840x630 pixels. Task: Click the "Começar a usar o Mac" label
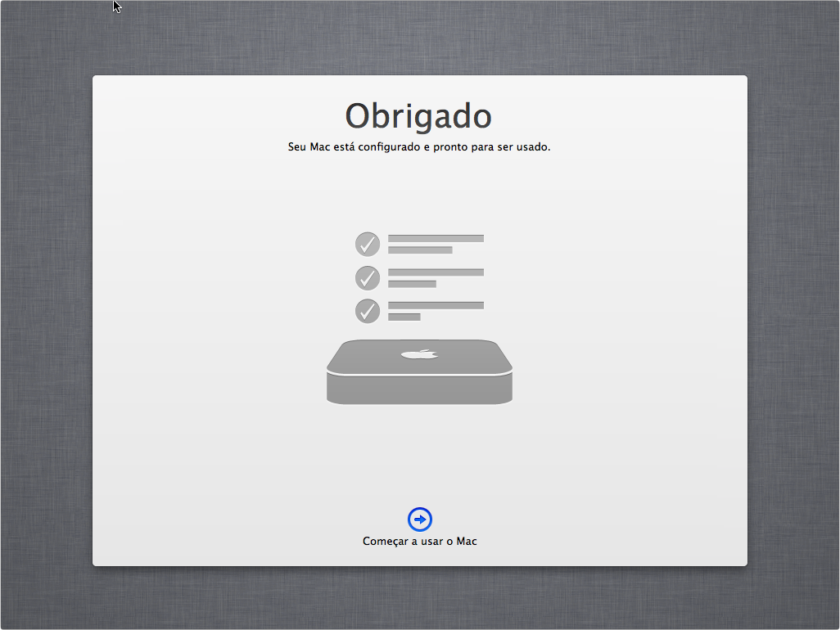(419, 542)
